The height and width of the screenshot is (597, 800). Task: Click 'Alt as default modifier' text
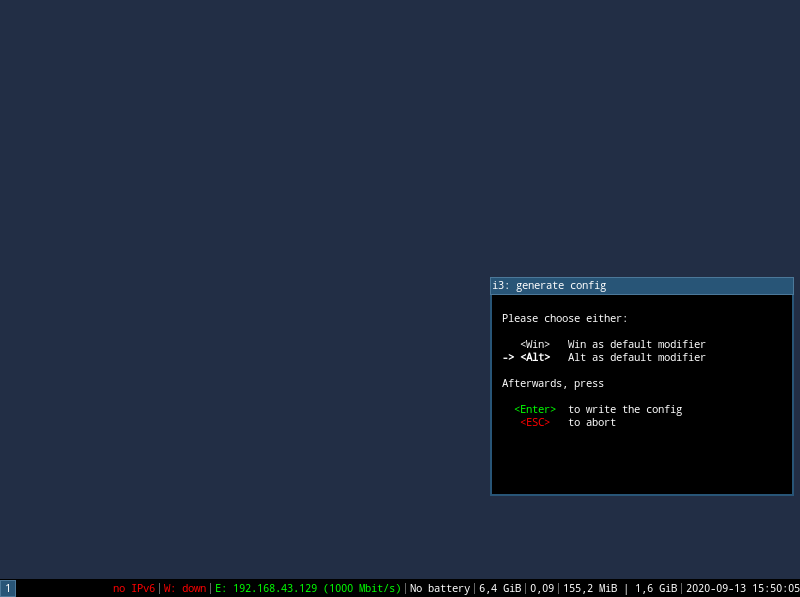[636, 357]
